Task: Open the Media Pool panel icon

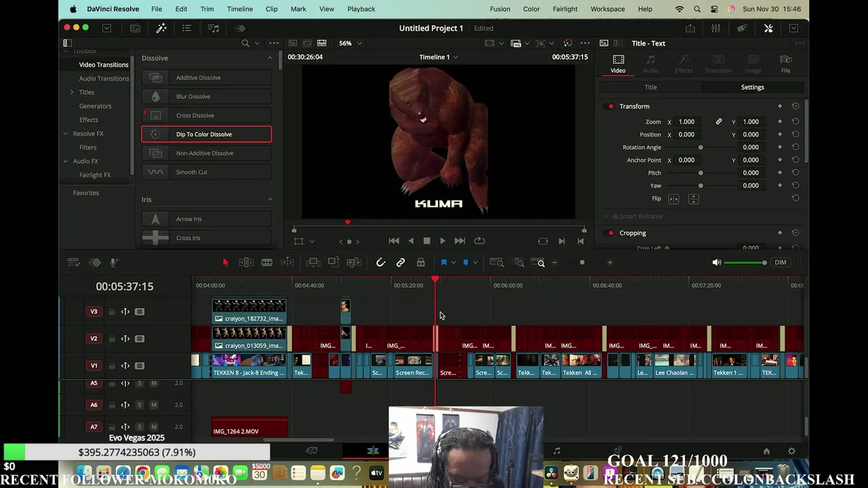Action: (135, 28)
